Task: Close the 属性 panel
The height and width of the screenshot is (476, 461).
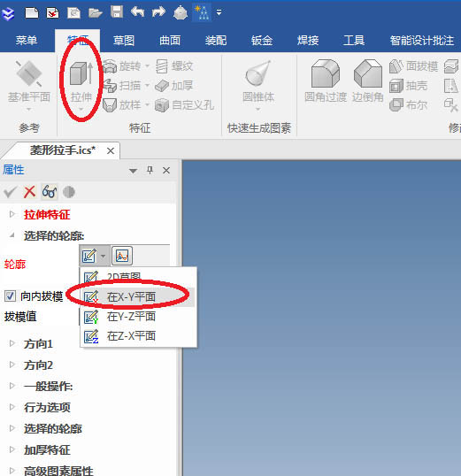Action: 166,170
